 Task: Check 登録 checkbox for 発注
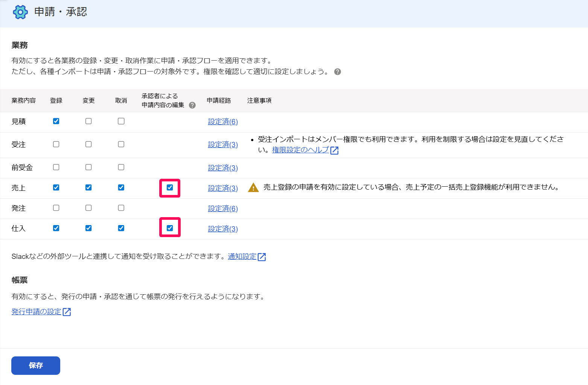pyautogui.click(x=56, y=208)
